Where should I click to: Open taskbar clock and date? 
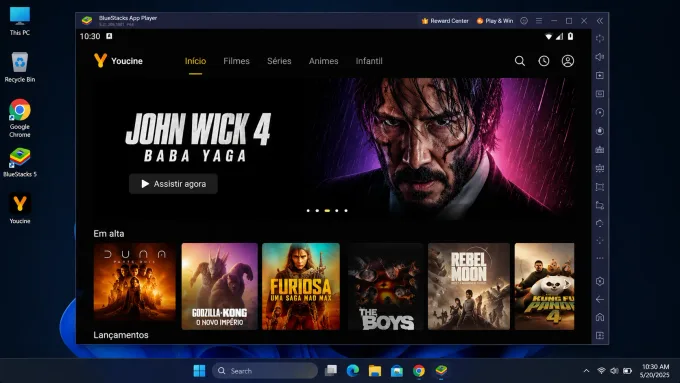click(x=655, y=371)
